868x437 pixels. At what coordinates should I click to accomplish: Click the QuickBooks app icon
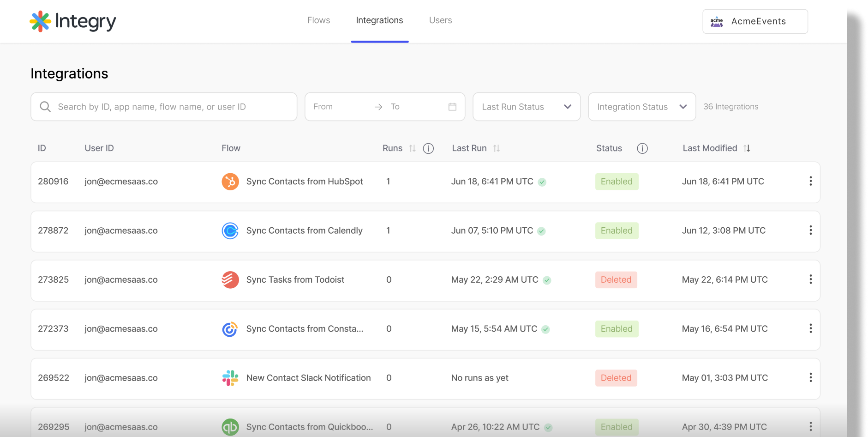(230, 427)
